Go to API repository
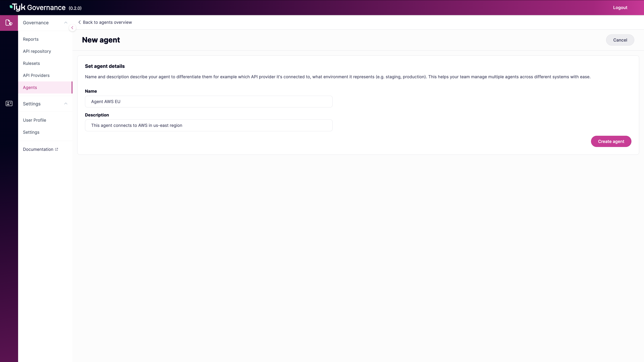The height and width of the screenshot is (362, 644). [x=37, y=51]
